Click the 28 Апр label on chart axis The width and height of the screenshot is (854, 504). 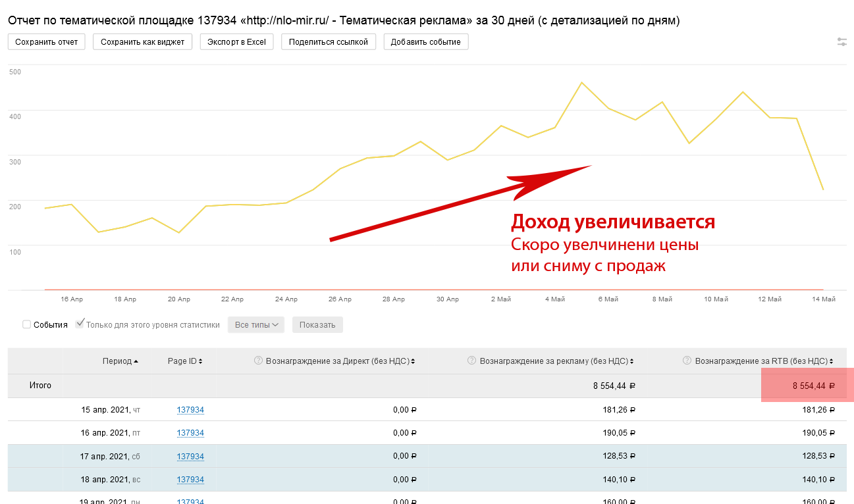(x=394, y=299)
